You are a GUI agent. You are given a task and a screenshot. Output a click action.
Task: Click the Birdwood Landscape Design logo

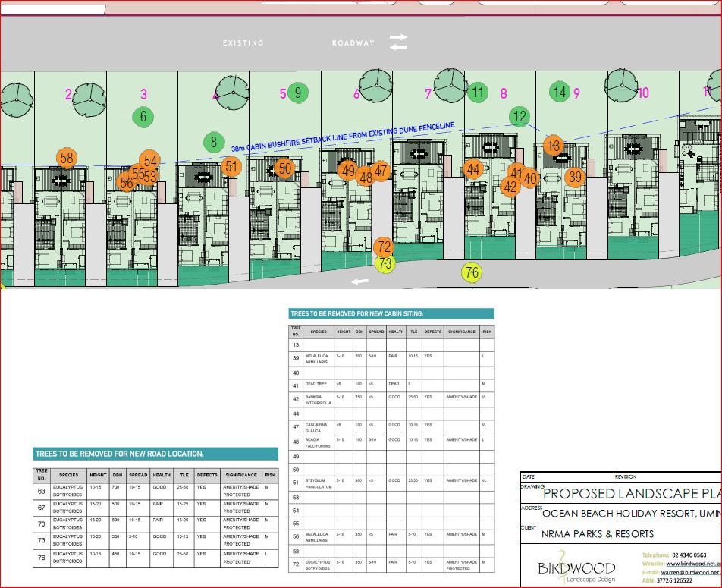click(x=576, y=569)
